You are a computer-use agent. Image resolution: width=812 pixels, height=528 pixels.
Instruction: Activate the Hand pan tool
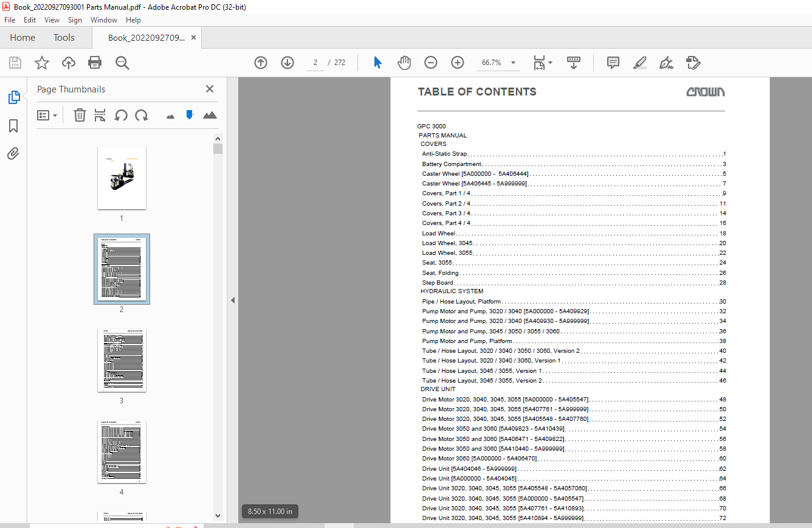[404, 63]
